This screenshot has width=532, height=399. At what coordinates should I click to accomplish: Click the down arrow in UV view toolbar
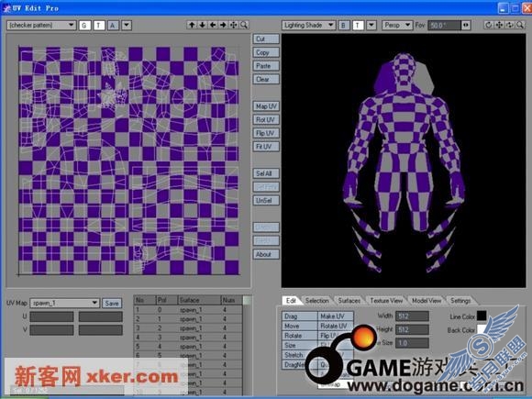click(x=203, y=25)
